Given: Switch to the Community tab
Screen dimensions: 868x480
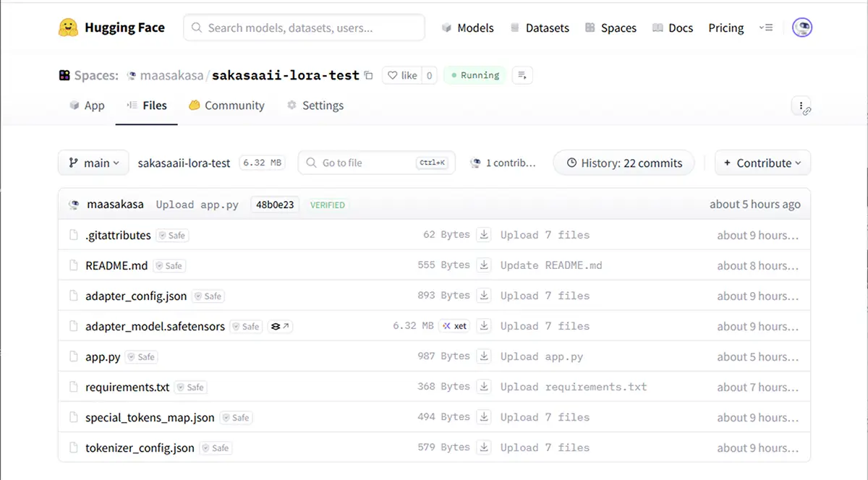Looking at the screenshot, I should [226, 106].
